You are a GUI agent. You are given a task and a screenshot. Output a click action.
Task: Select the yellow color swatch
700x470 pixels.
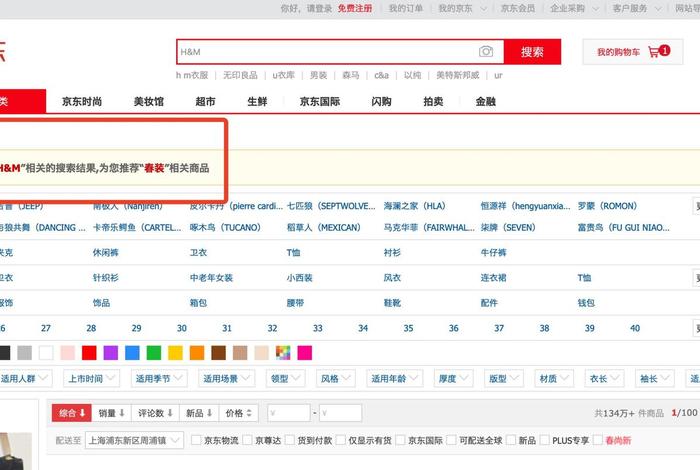175,353
